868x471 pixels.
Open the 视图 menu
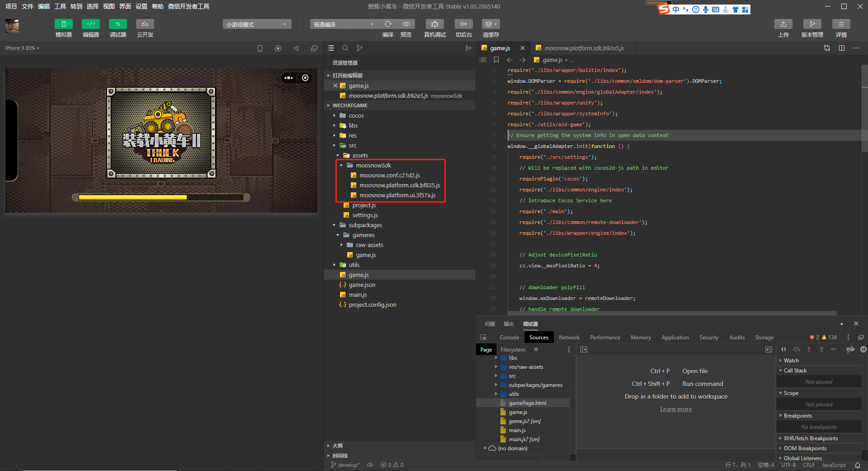pyautogui.click(x=109, y=6)
